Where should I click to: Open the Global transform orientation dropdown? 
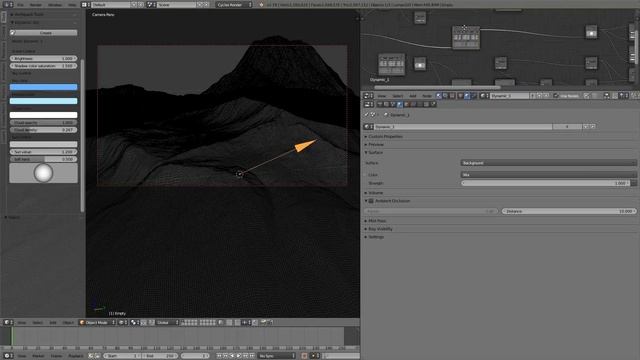(167, 322)
